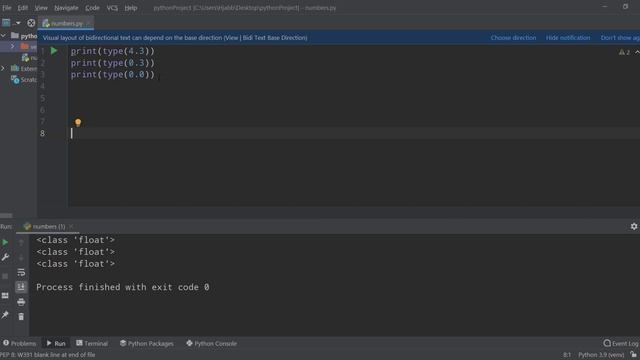Open Run panel settings gear
The image size is (640, 360).
[x=633, y=226]
